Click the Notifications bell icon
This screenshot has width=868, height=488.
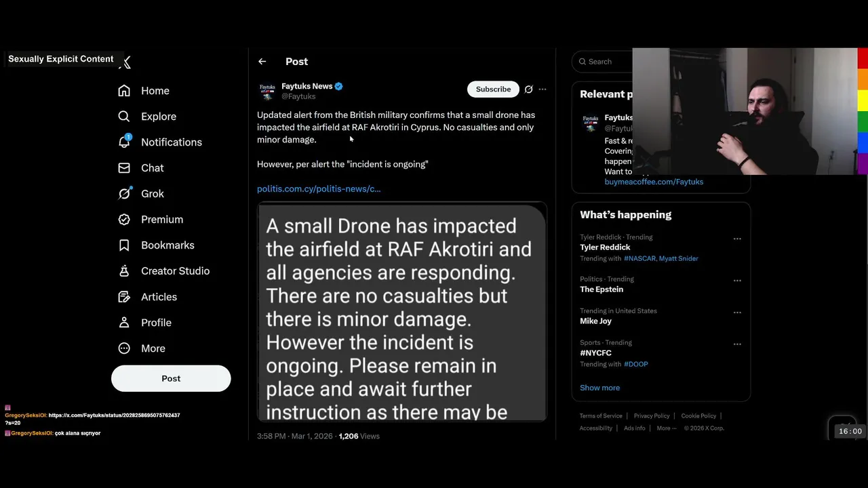(x=124, y=142)
